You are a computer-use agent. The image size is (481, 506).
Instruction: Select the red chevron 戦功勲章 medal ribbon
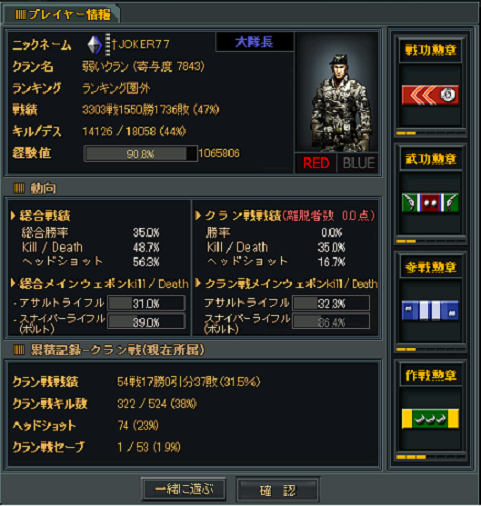(430, 95)
